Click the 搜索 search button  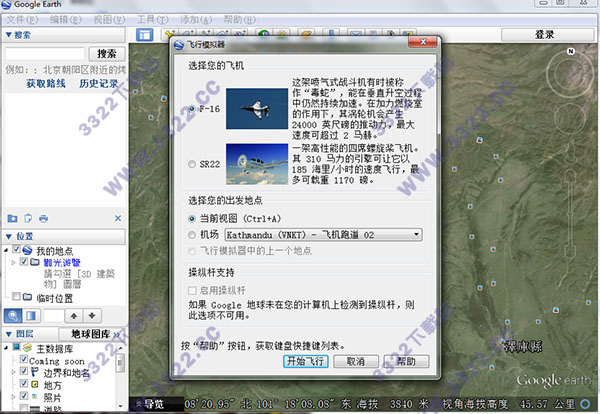[x=107, y=54]
